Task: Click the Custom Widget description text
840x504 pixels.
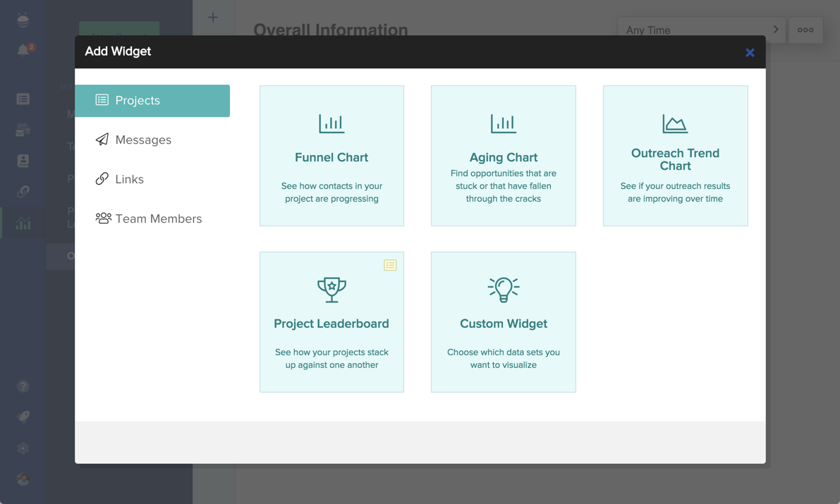Action: coord(503,359)
